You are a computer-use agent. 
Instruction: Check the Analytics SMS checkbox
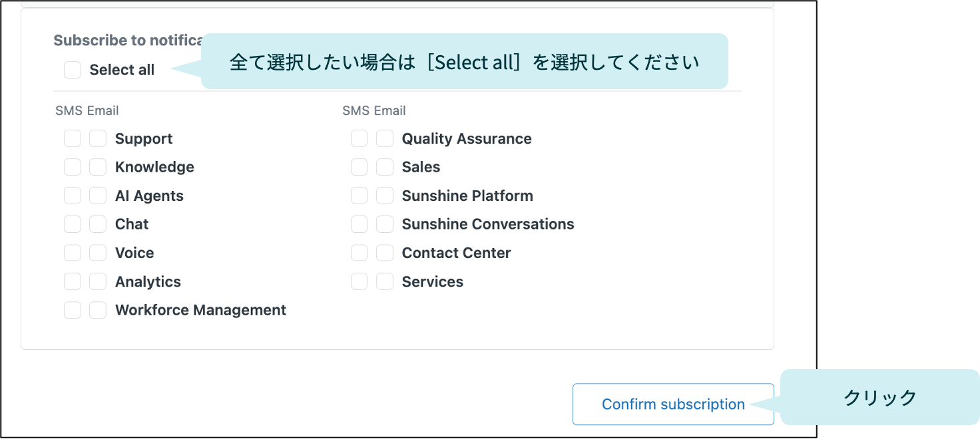[73, 281]
